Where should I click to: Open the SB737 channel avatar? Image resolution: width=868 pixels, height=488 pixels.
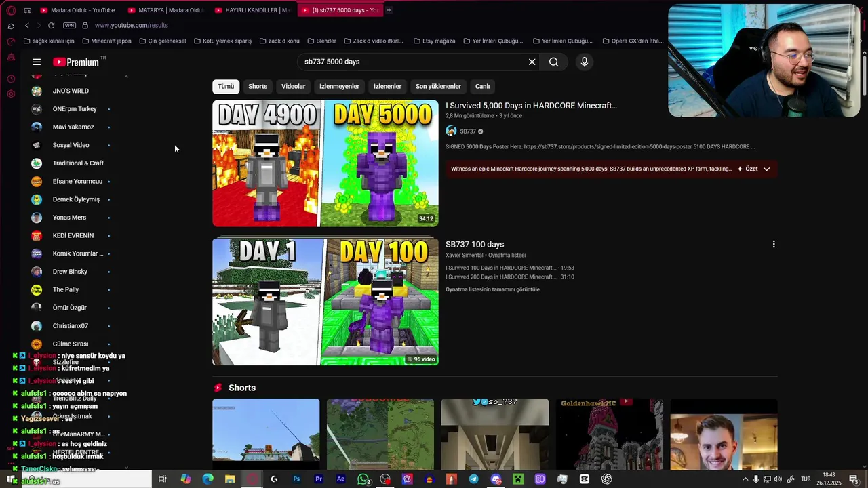click(451, 131)
